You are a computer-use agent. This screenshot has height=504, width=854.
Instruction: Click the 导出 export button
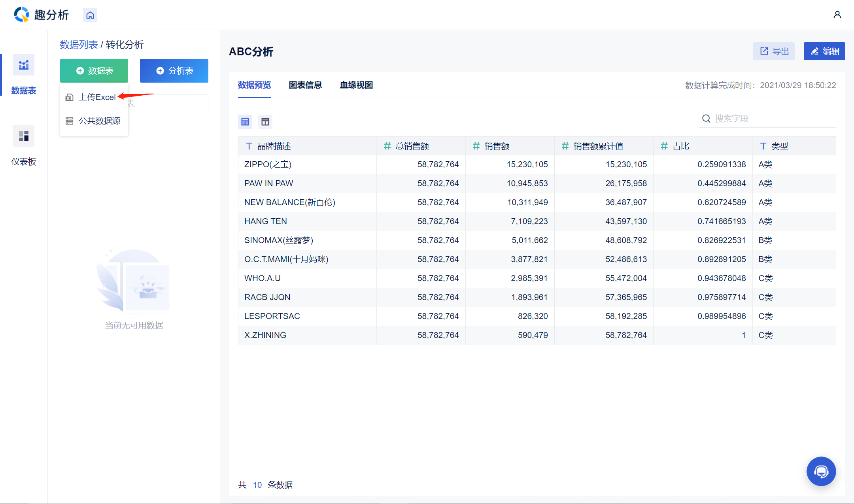[x=774, y=51]
